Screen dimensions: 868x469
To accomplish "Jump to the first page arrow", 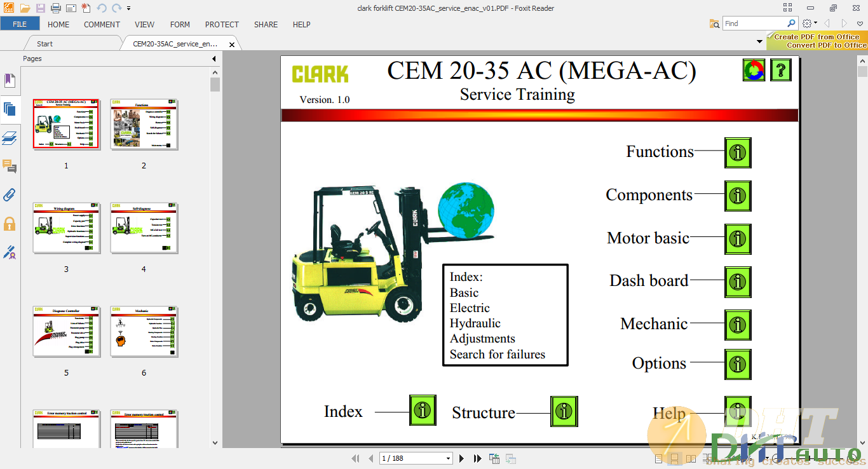I will tap(356, 458).
